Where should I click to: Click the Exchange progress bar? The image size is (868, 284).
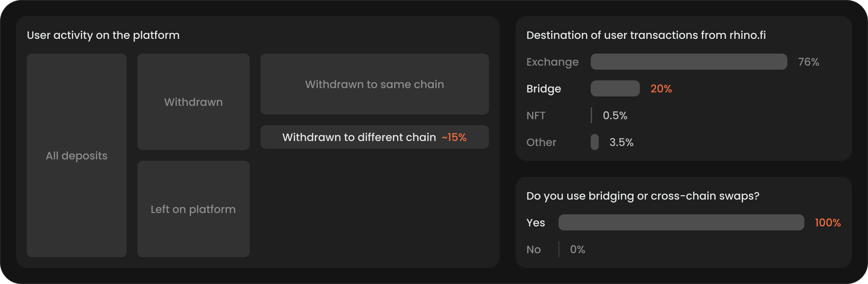pos(689,62)
